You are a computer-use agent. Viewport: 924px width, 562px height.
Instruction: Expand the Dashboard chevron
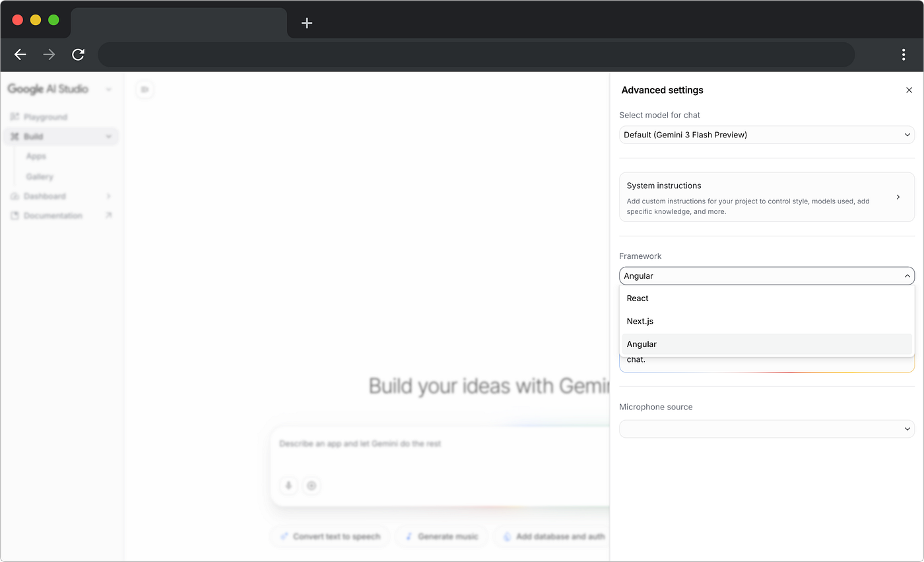108,196
